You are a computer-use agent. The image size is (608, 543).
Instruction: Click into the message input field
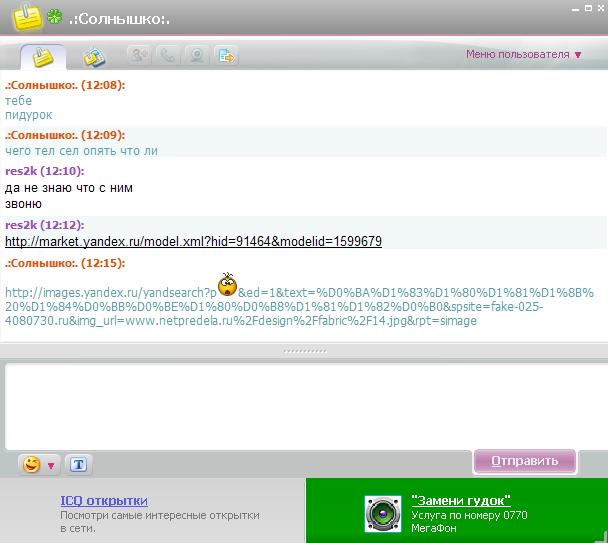tap(306, 406)
